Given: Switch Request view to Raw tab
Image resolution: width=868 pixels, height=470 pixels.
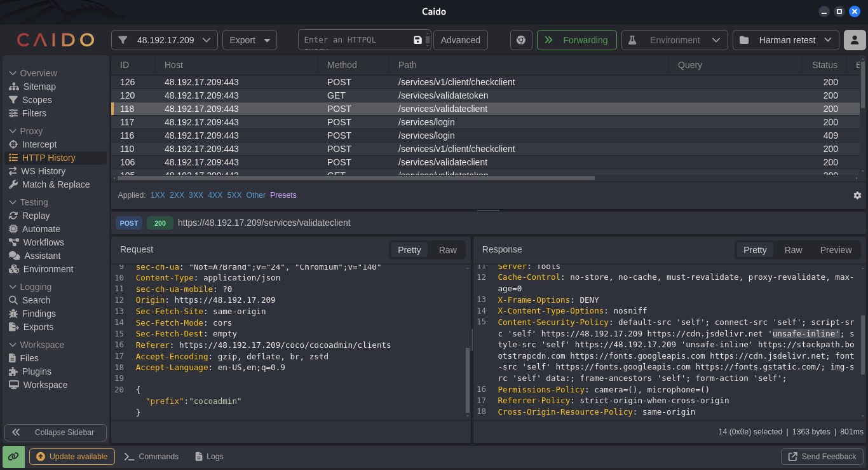Looking at the screenshot, I should click(447, 250).
